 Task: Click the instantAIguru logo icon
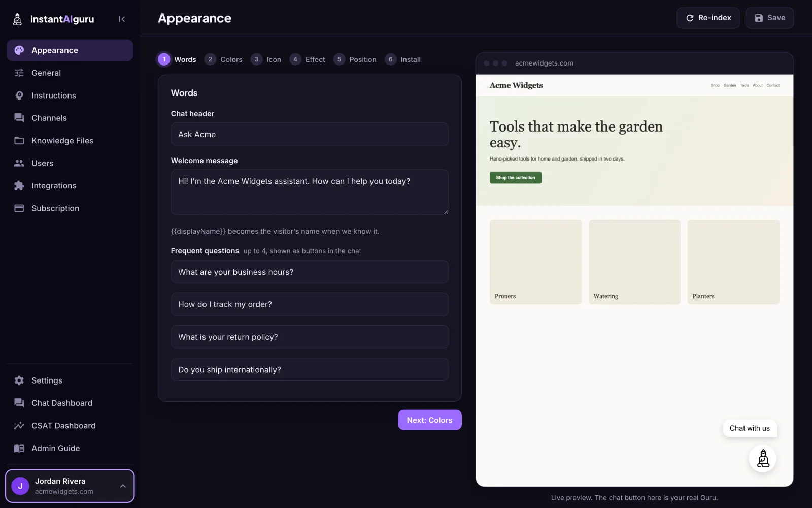(17, 19)
